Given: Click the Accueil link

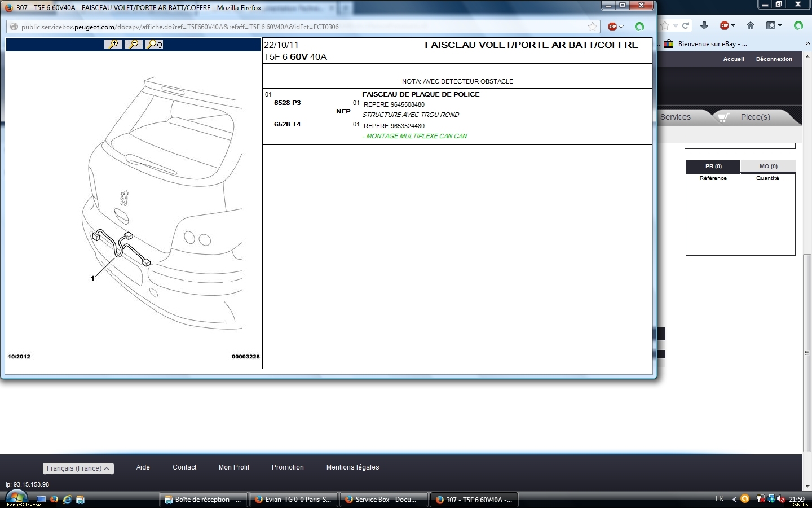Looking at the screenshot, I should 734,59.
